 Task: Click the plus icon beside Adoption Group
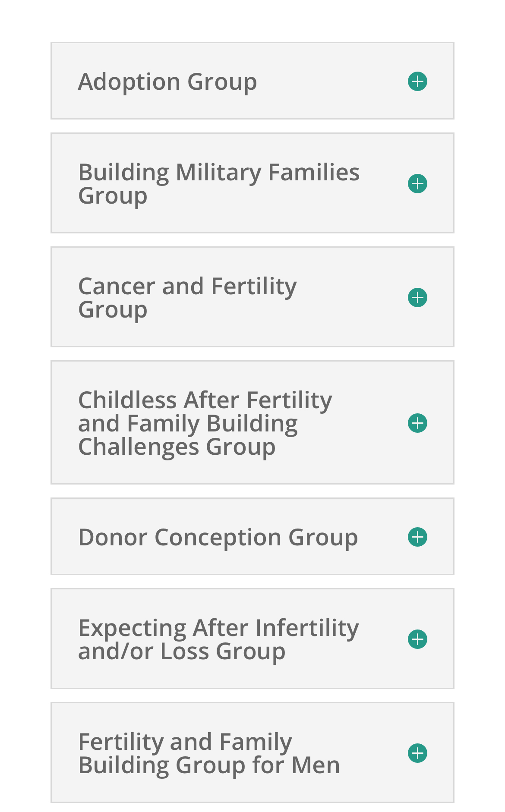417,82
